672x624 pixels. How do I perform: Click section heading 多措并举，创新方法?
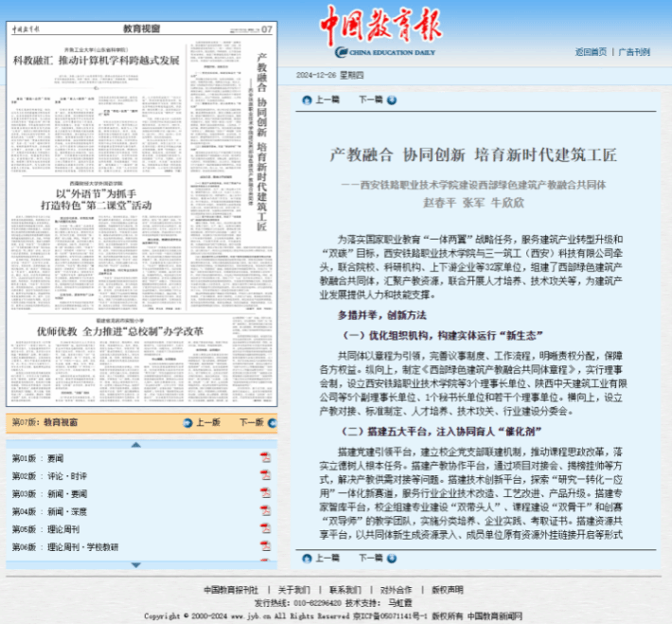tap(381, 315)
